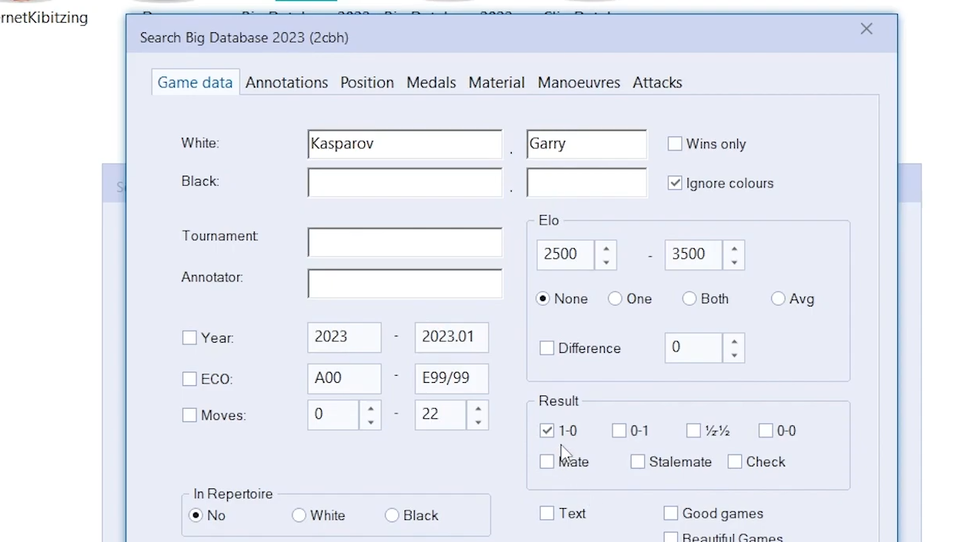Increase the minimum Elo with up arrow
The image size is (980, 542).
point(606,248)
